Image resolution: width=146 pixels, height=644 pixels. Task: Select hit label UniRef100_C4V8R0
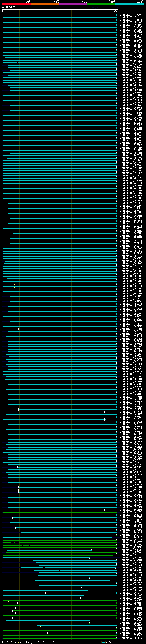(131, 600)
